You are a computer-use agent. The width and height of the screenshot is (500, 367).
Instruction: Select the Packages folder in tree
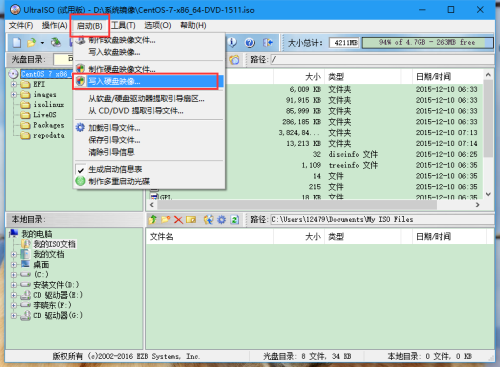pos(49,125)
